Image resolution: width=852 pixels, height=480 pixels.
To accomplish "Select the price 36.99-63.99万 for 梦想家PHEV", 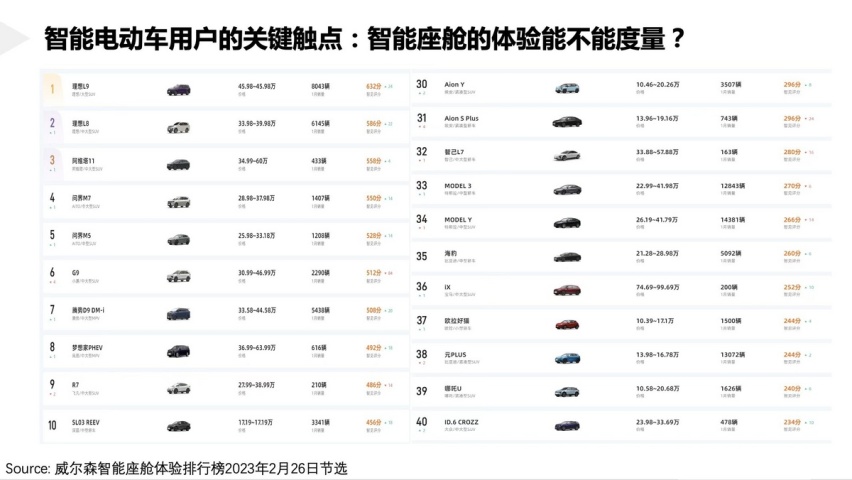I will click(256, 347).
